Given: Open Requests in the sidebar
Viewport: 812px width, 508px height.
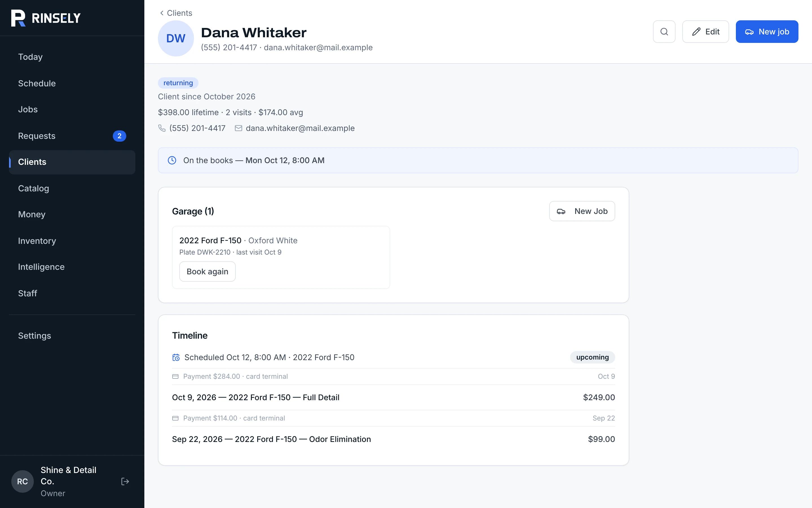Looking at the screenshot, I should click(72, 136).
